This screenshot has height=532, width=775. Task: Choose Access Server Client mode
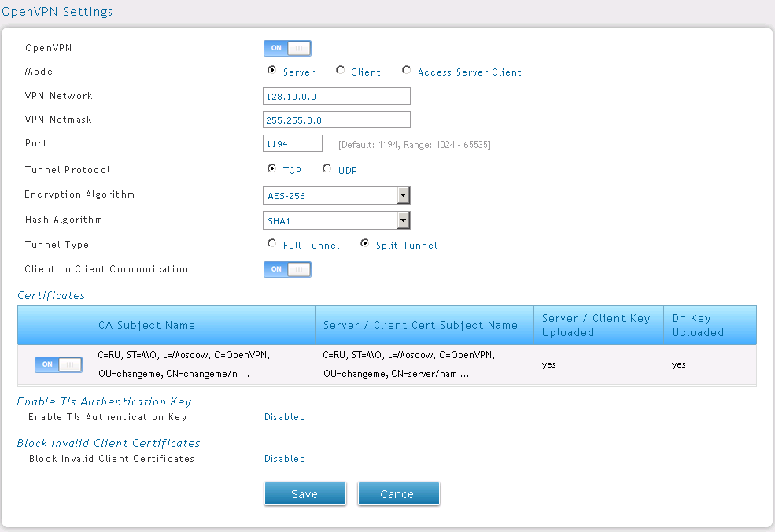tap(406, 71)
